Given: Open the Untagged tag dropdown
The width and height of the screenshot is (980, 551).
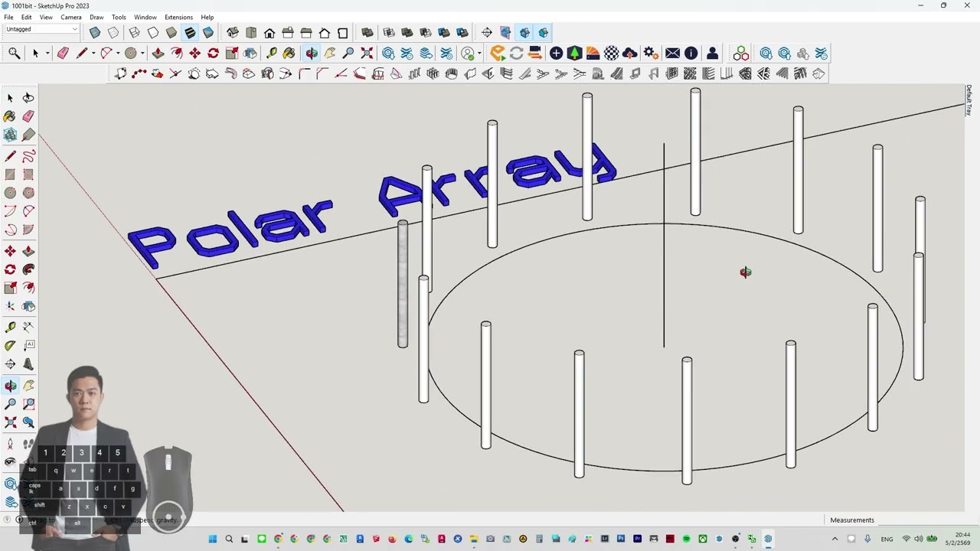Looking at the screenshot, I should 41,29.
